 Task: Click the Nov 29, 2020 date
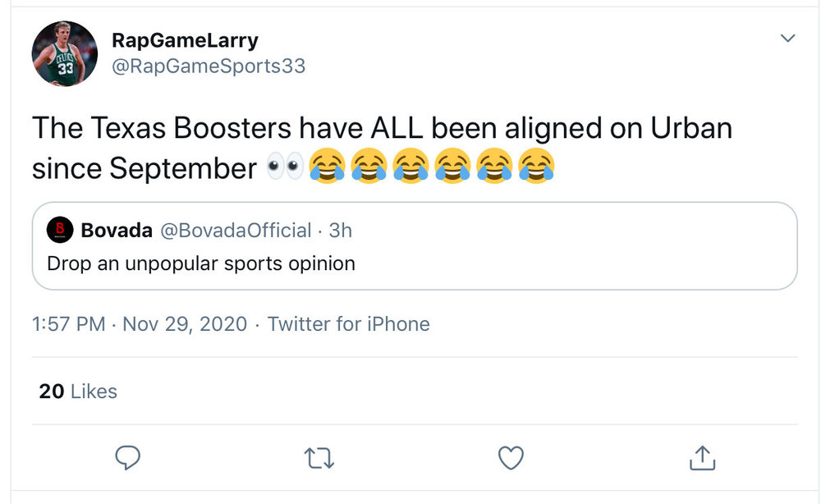coord(185,324)
